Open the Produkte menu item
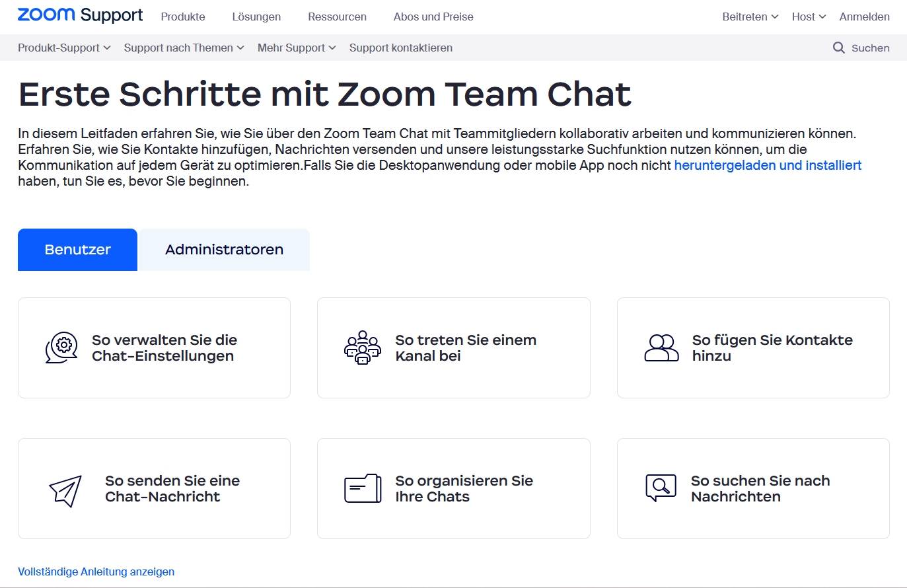Screen dimensions: 907x588 183,17
